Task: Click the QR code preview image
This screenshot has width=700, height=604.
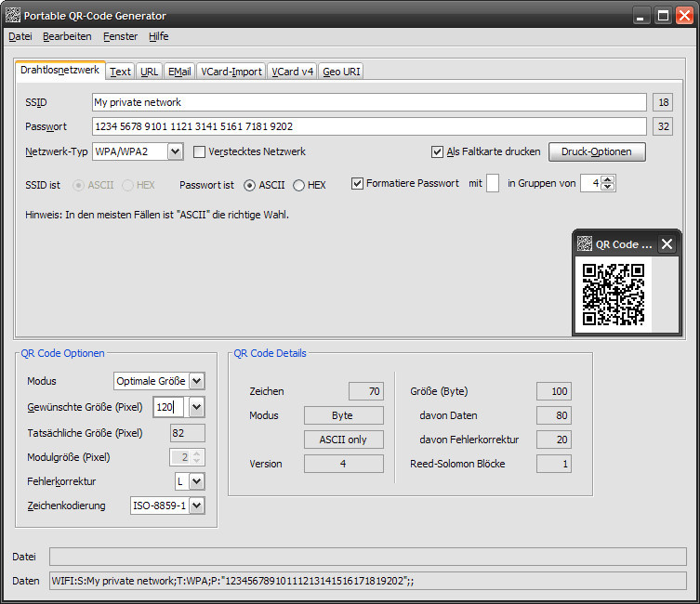Action: click(614, 295)
